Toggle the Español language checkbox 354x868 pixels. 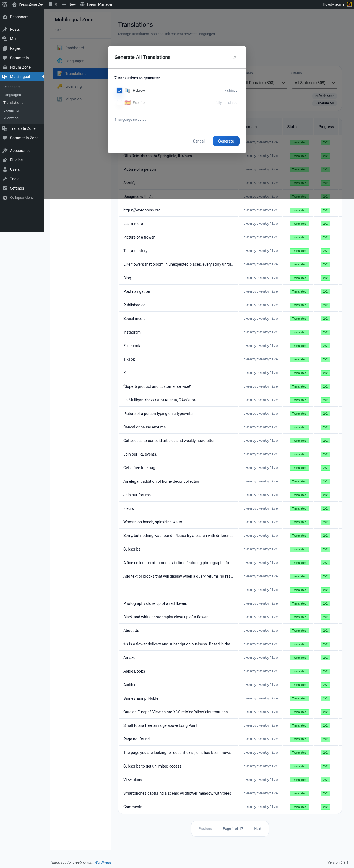point(119,103)
